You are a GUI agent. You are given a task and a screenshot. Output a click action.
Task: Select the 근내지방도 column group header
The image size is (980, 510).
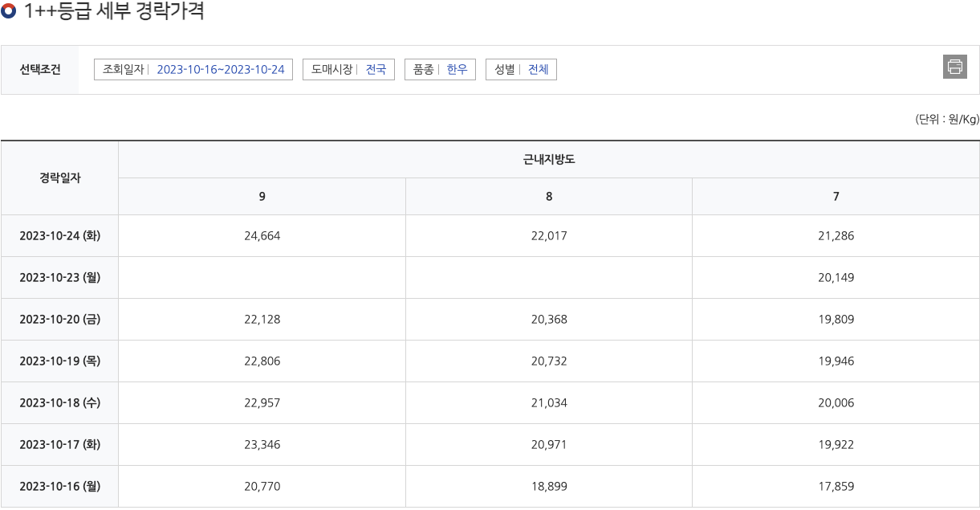(548, 160)
